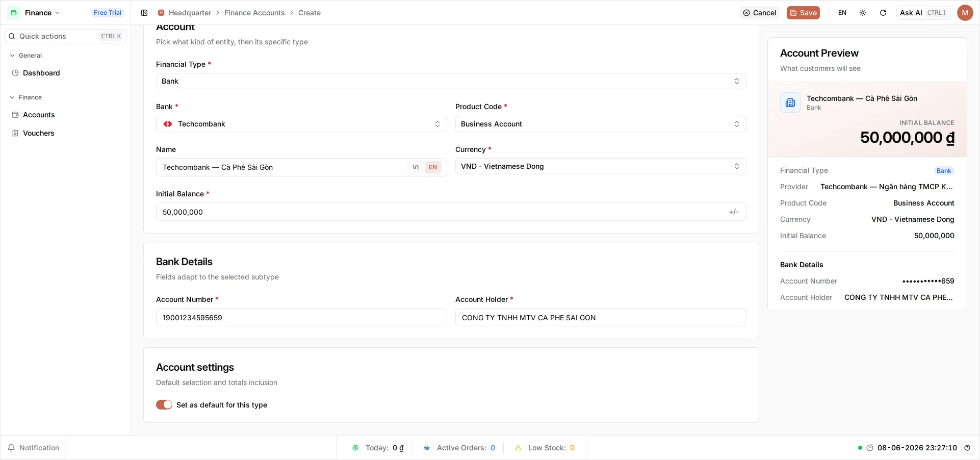980x460 pixels.
Task: Focus the Quick actions search field
Action: [x=65, y=36]
